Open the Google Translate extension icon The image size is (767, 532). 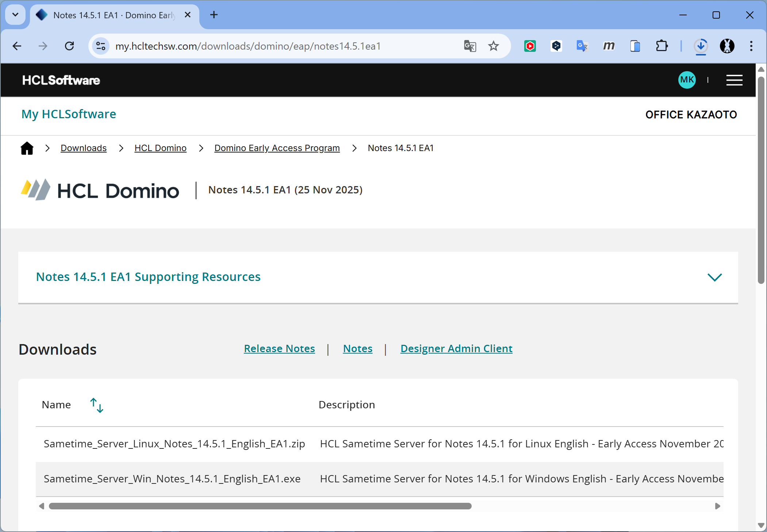(x=582, y=46)
